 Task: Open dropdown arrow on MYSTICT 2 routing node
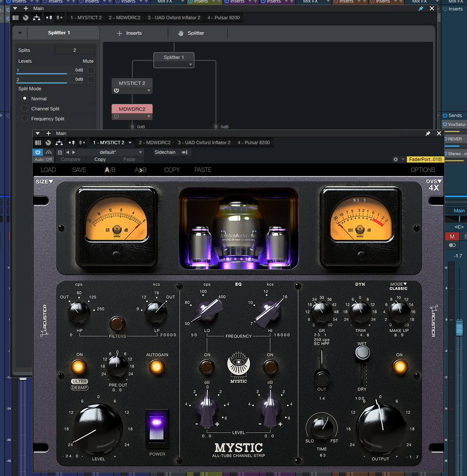[x=149, y=90]
